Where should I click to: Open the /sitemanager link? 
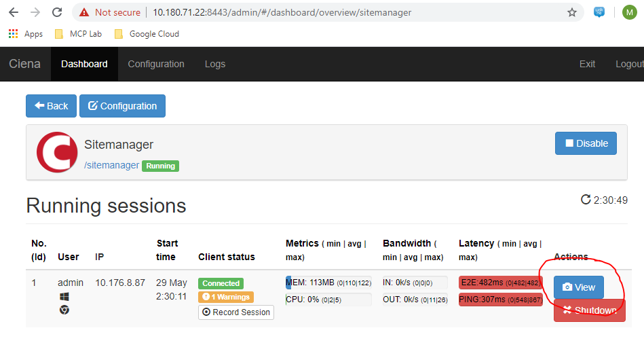pyautogui.click(x=112, y=165)
